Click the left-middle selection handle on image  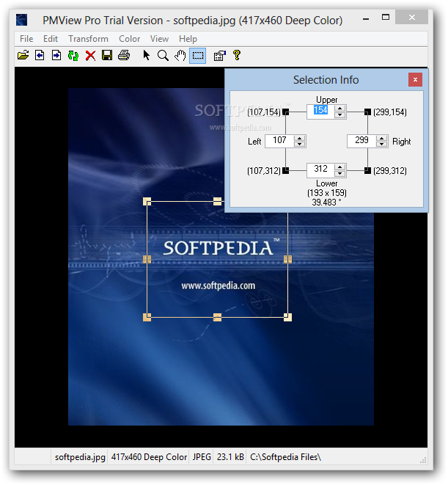[147, 259]
